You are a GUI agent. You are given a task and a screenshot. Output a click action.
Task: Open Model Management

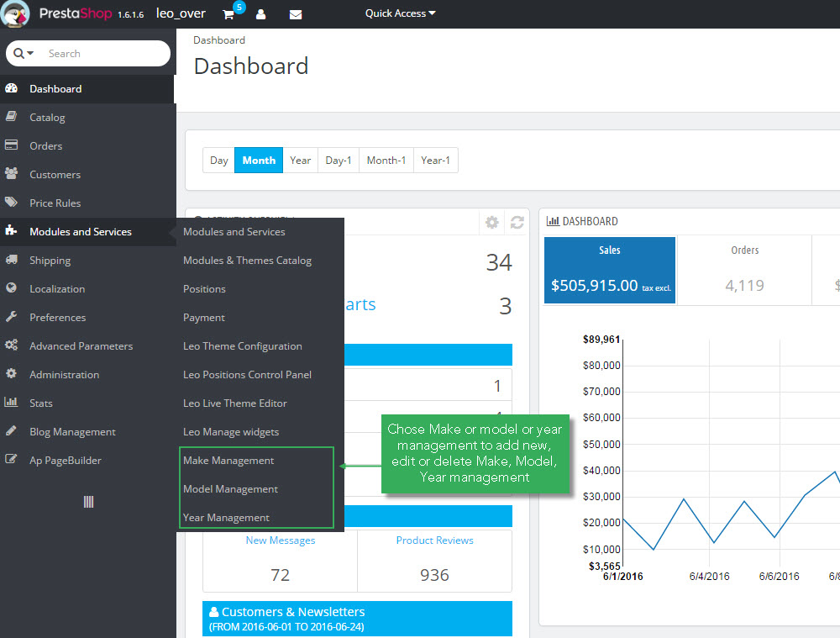click(x=230, y=488)
